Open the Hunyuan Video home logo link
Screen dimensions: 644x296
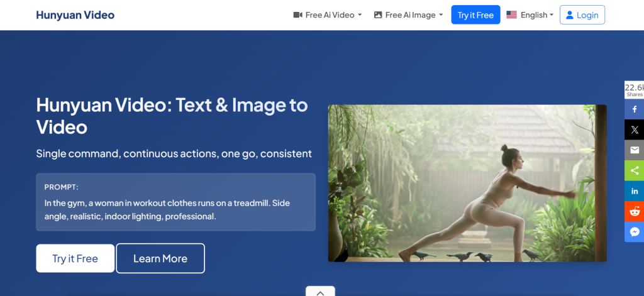[x=75, y=15]
